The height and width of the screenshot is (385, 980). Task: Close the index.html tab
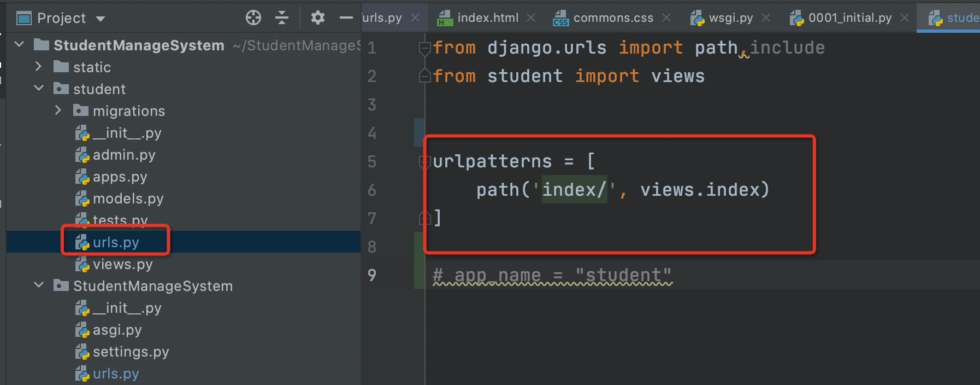pos(531,18)
